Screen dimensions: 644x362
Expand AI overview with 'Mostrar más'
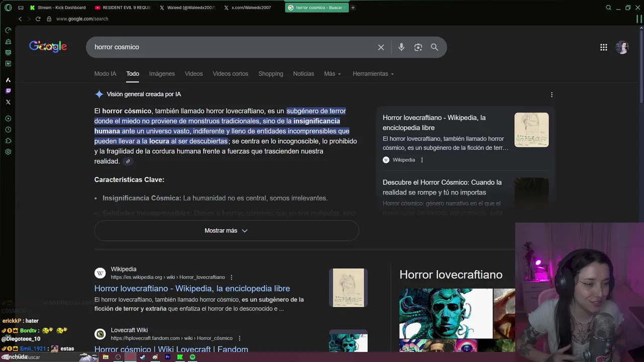pos(226,231)
